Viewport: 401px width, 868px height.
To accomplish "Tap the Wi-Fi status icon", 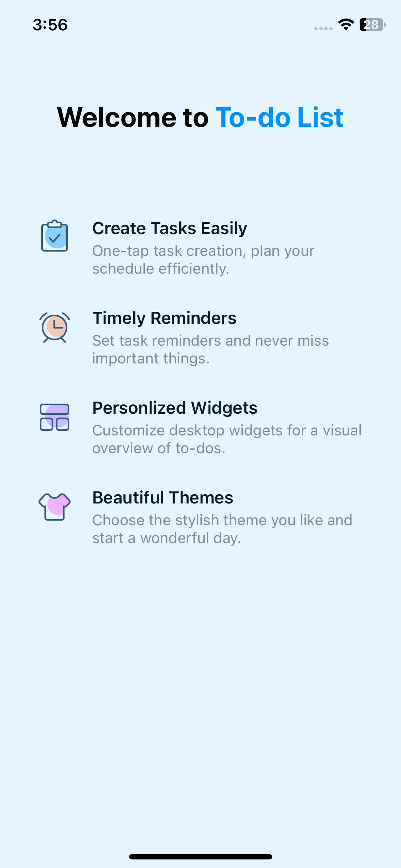I will (x=346, y=25).
